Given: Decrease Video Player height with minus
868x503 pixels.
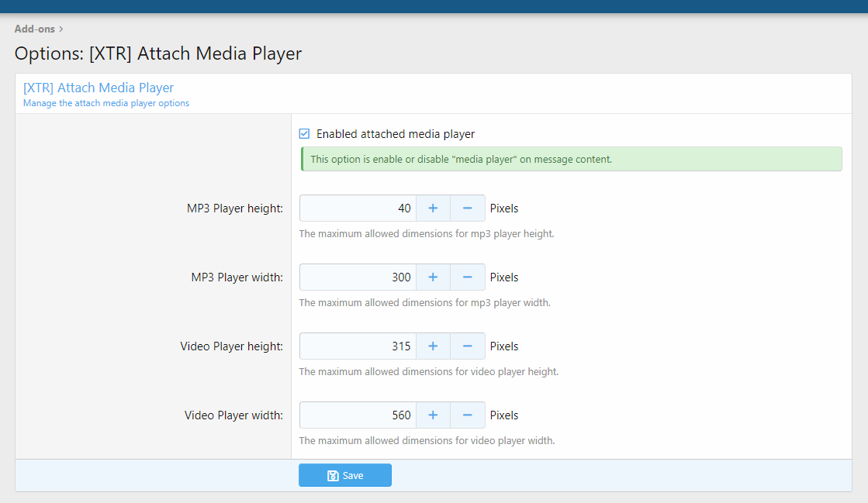Looking at the screenshot, I should click(x=468, y=346).
